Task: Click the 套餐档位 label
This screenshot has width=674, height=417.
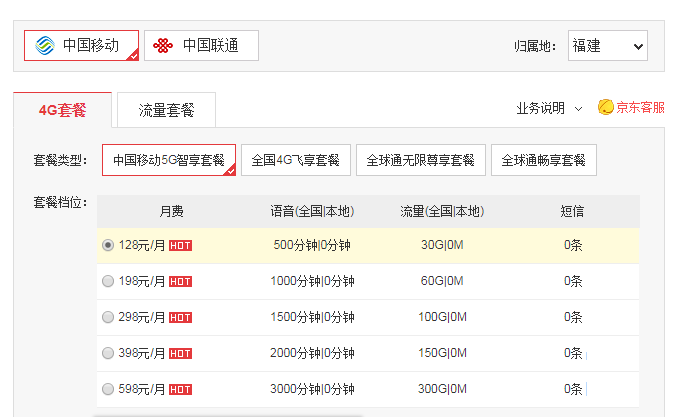Action: (61, 202)
